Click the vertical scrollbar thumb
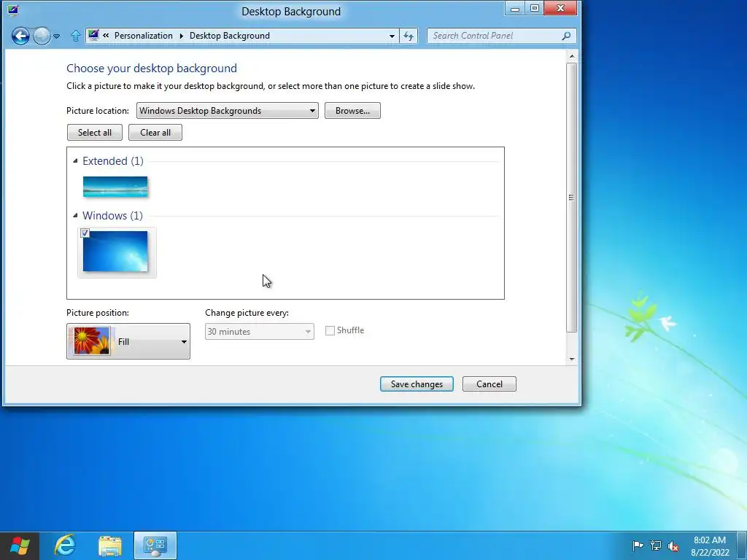Screen dimensions: 747x560 tap(572, 198)
